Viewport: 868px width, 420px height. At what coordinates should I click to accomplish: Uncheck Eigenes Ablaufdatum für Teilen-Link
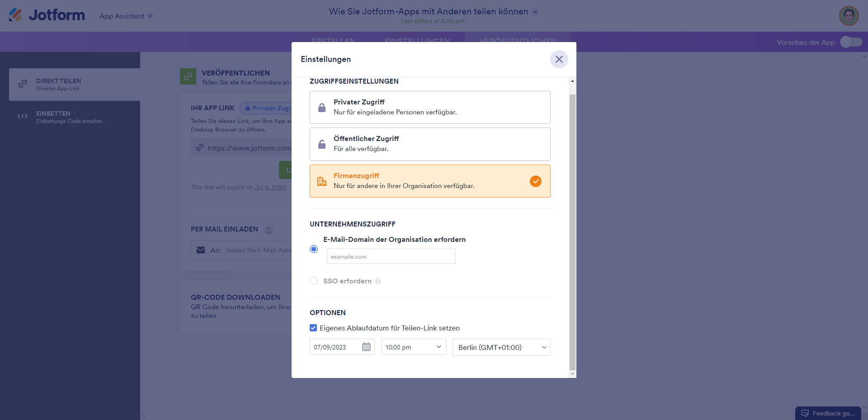pos(313,328)
